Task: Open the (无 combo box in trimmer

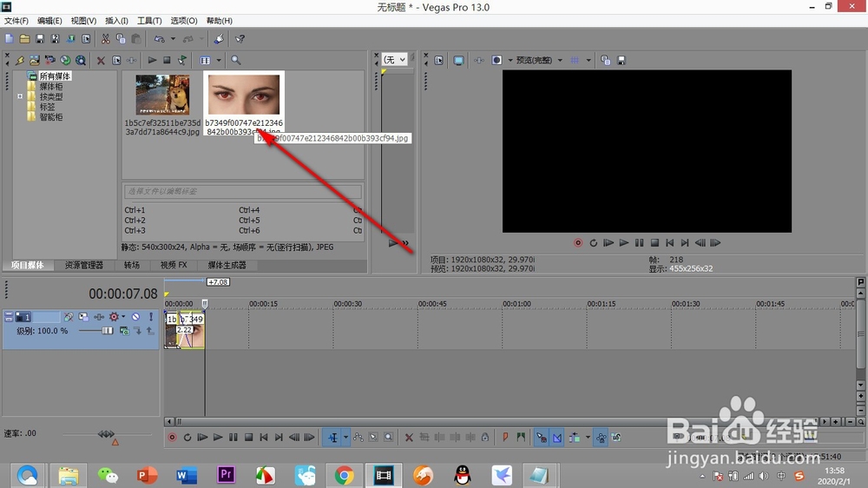Action: tap(395, 59)
